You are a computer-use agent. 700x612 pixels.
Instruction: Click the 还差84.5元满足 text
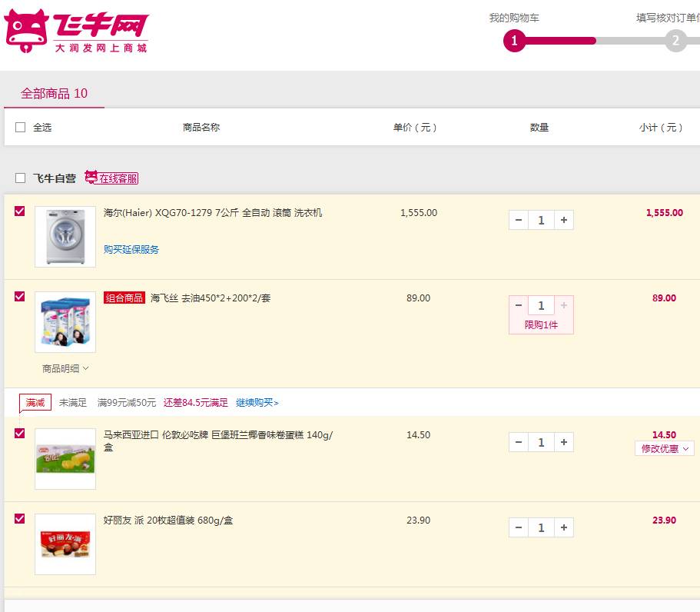pyautogui.click(x=195, y=403)
